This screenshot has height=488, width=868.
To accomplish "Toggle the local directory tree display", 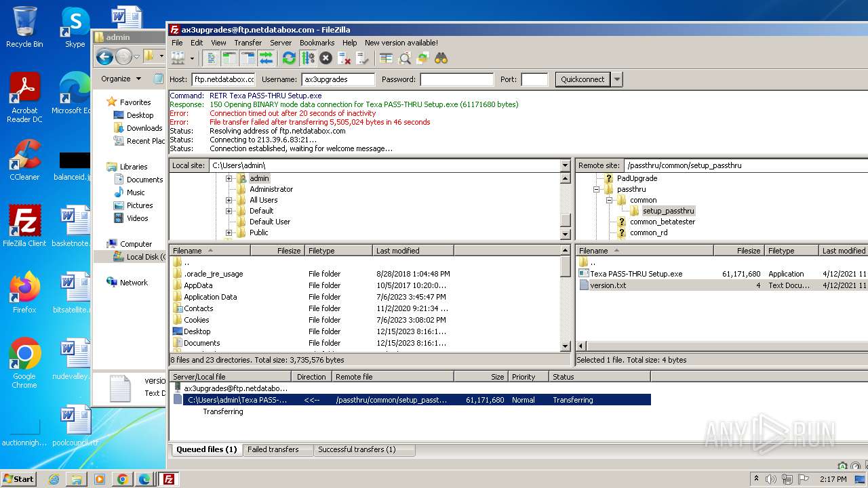I will (229, 58).
